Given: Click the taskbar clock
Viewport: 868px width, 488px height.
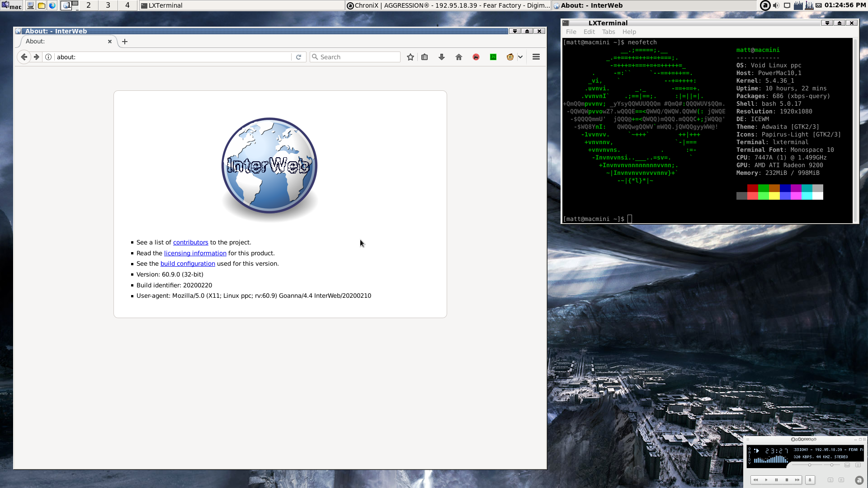Looking at the screenshot, I should 845,5.
